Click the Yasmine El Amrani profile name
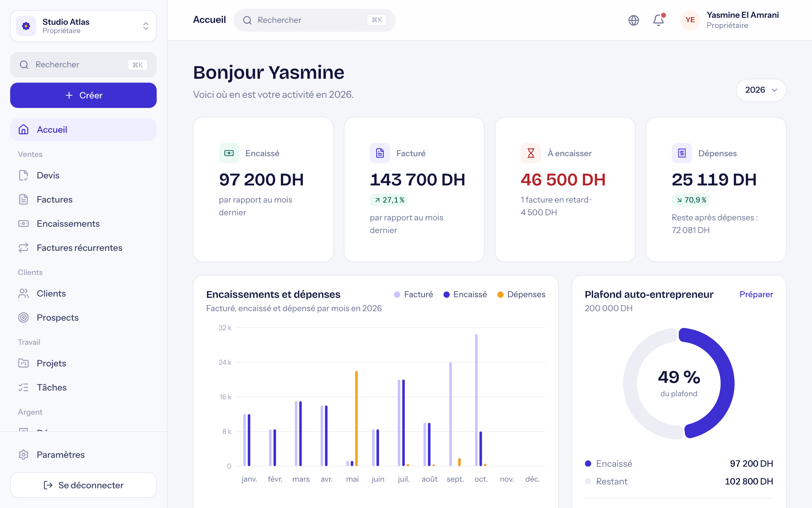The width and height of the screenshot is (812, 508). (x=743, y=15)
